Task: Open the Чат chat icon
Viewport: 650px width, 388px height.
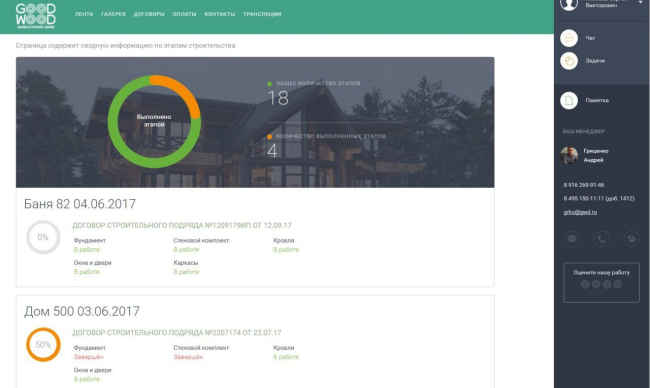Action: tap(569, 38)
